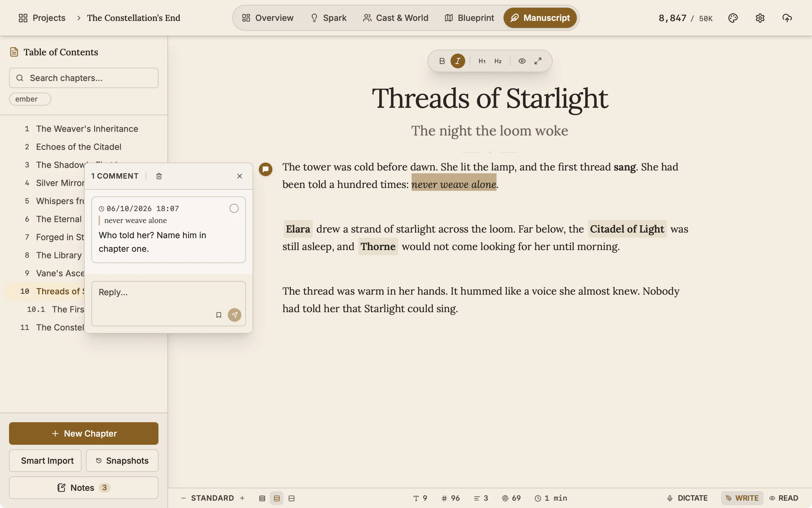This screenshot has height=508, width=812.
Task: Toggle bold formatting in editor toolbar
Action: coord(442,61)
